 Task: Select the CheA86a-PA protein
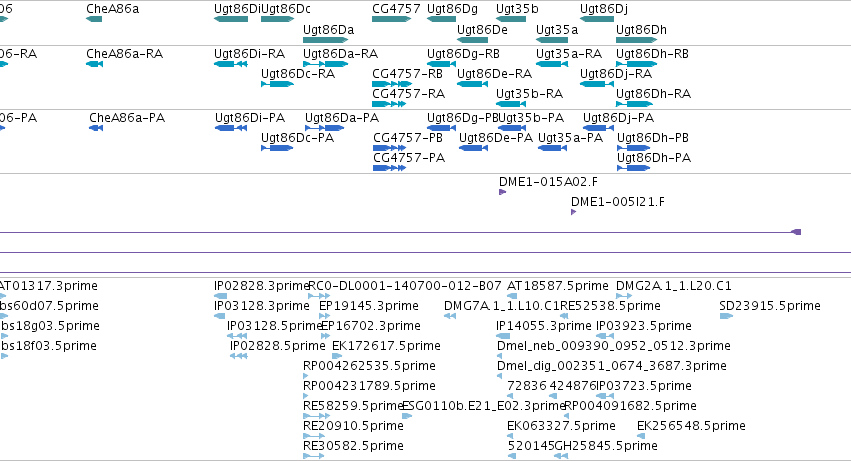click(x=96, y=128)
